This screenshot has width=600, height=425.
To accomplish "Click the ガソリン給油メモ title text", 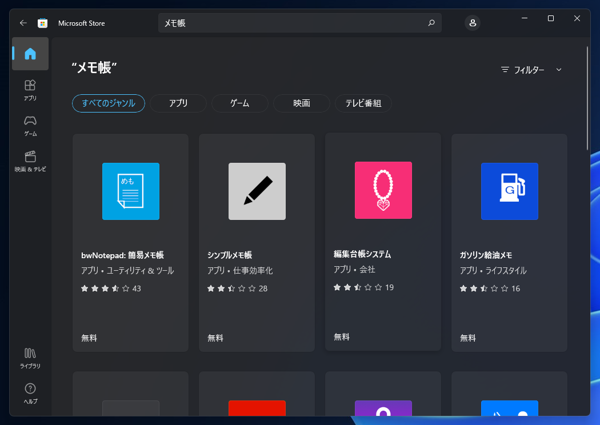I will 486,255.
